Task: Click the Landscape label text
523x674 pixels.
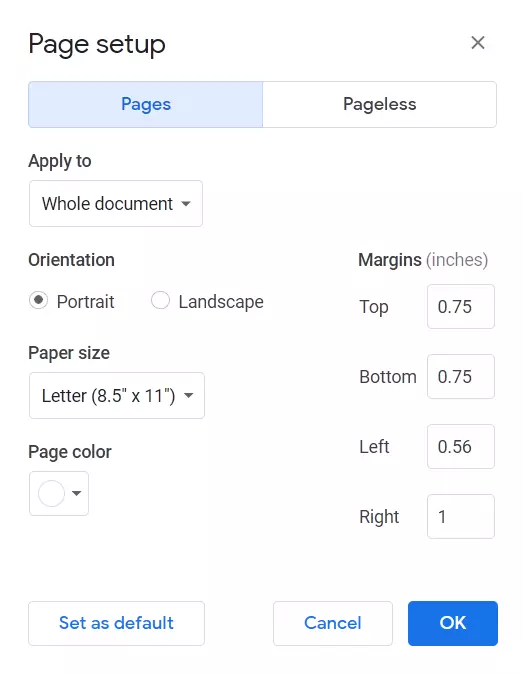Action: click(221, 302)
